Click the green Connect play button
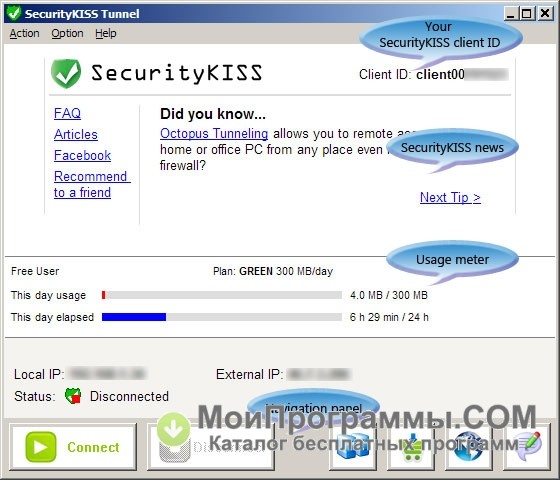This screenshot has width=560, height=480. pyautogui.click(x=73, y=447)
